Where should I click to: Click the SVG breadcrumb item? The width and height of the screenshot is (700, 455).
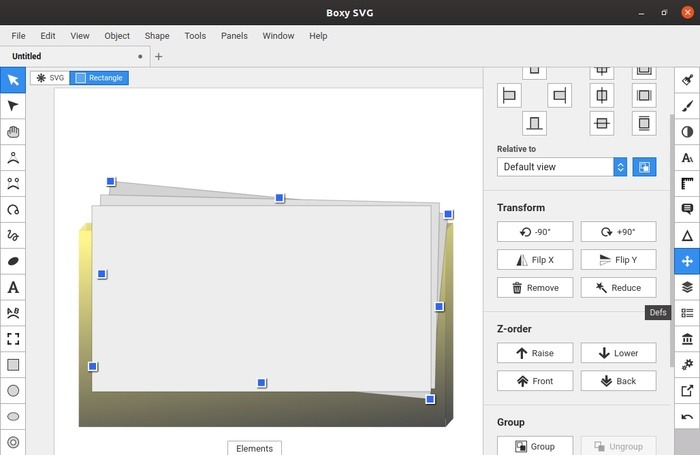[48, 78]
